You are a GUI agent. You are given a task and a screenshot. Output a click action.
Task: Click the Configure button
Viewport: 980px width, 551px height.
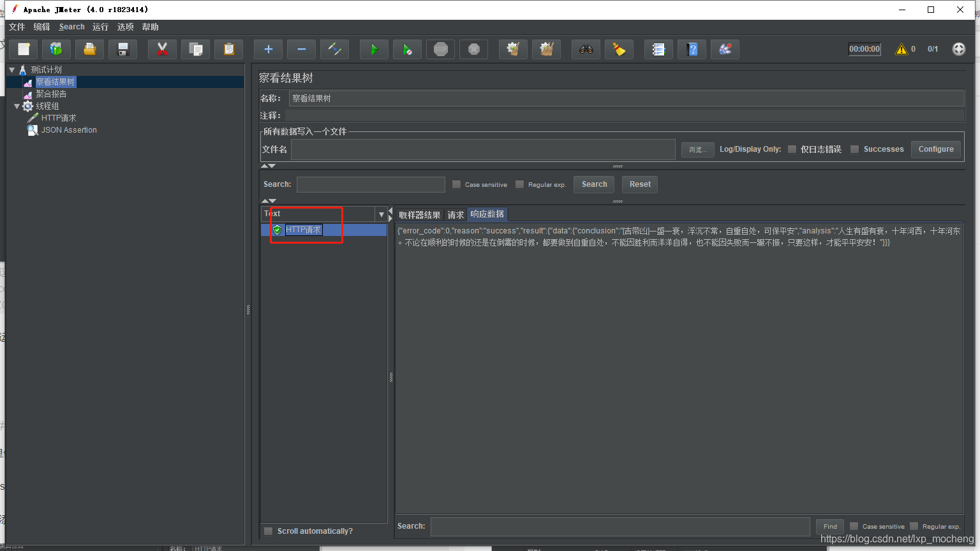pos(935,149)
